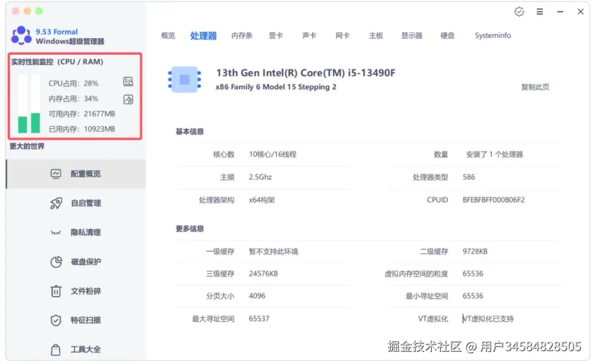Click the 文件粉碎 trash bin icon
This screenshot has width=592, height=364.
(x=56, y=291)
